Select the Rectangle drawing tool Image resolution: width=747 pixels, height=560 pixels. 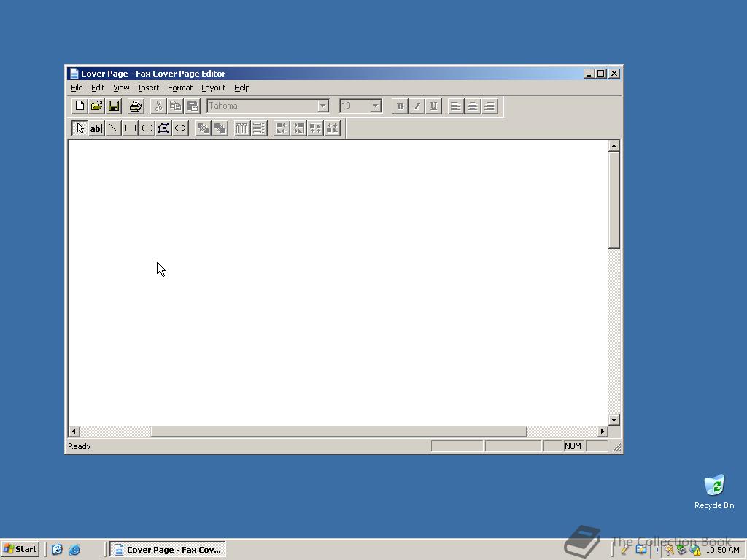(x=130, y=128)
